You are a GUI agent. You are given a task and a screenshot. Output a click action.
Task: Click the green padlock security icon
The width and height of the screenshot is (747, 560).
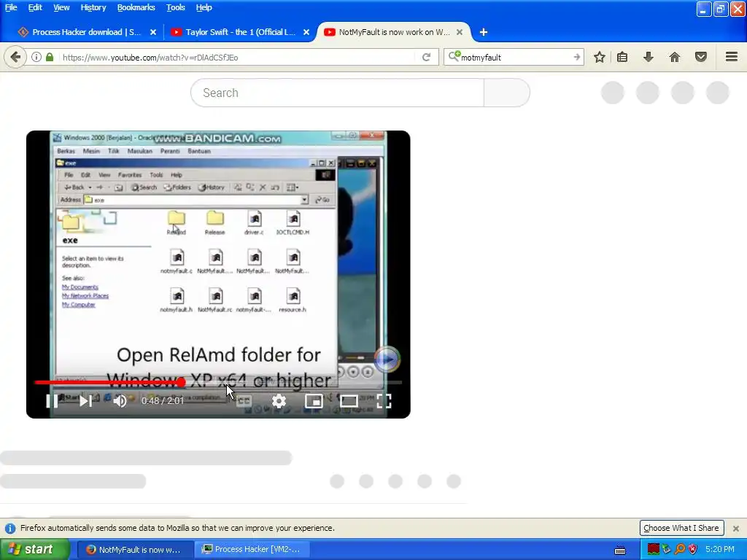point(50,57)
